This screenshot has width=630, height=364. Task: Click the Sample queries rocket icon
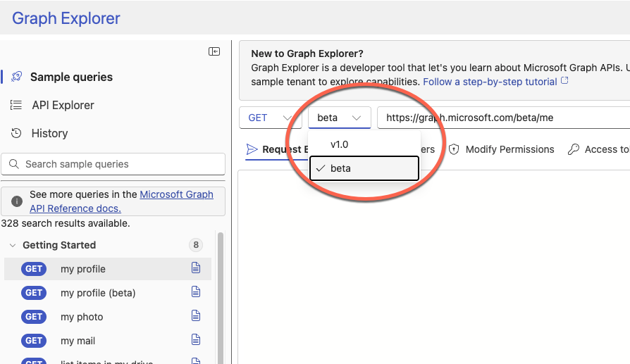(x=16, y=77)
